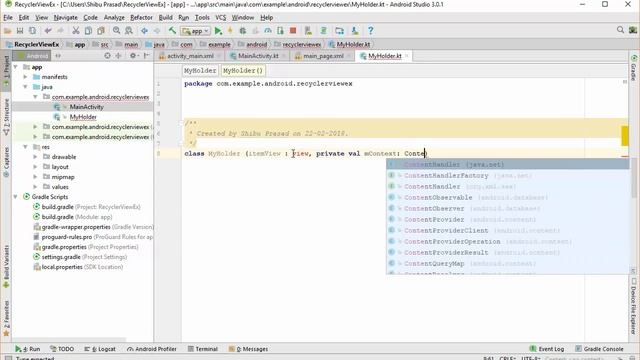Click the red Stop icon
The image size is (640, 360).
click(x=293, y=31)
